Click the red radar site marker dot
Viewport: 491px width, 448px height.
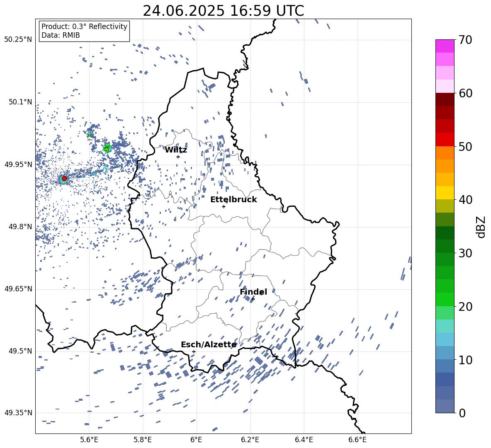[64, 178]
